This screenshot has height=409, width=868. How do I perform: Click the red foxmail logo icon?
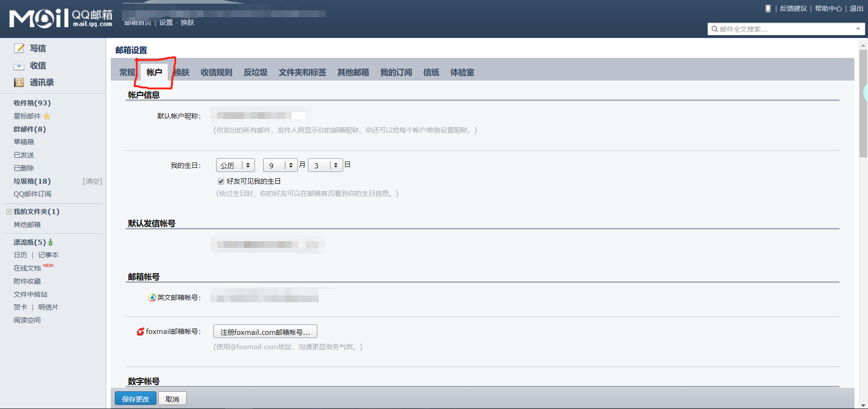[x=141, y=332]
